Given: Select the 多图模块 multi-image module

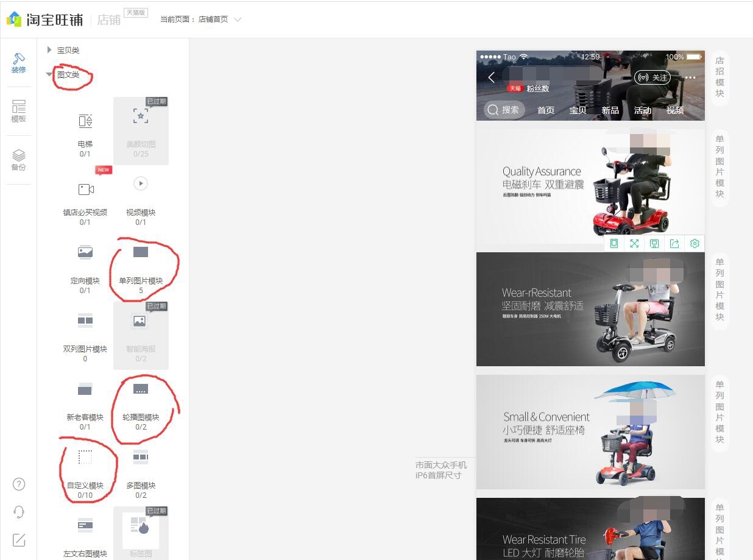Looking at the screenshot, I should (x=141, y=472).
